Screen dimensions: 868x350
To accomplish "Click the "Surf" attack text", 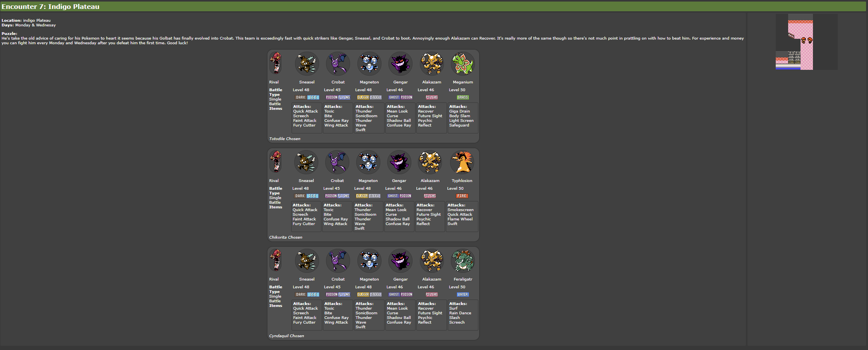I will click(454, 308).
